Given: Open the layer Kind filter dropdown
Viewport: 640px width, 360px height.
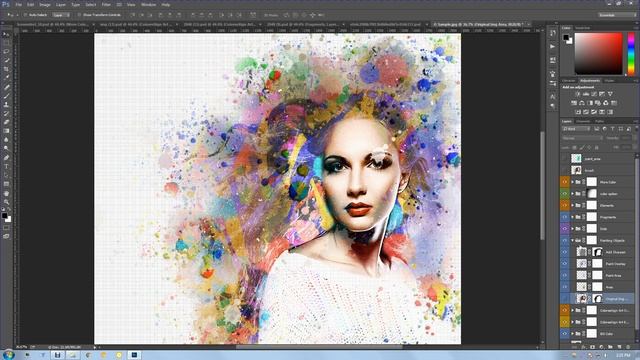Looking at the screenshot, I should [x=576, y=129].
